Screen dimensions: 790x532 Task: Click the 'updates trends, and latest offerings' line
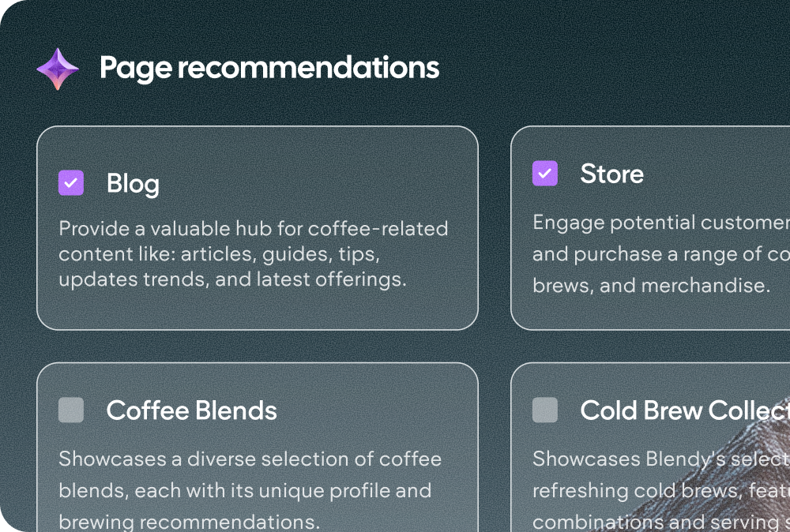(x=232, y=279)
